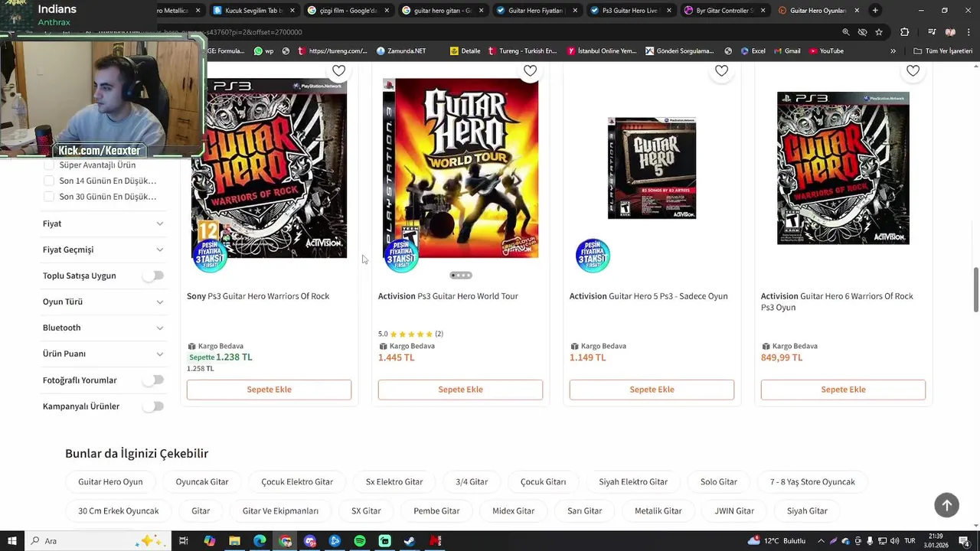Expand the Bluetooth filter
Screen dimensions: 980x551
(103, 328)
